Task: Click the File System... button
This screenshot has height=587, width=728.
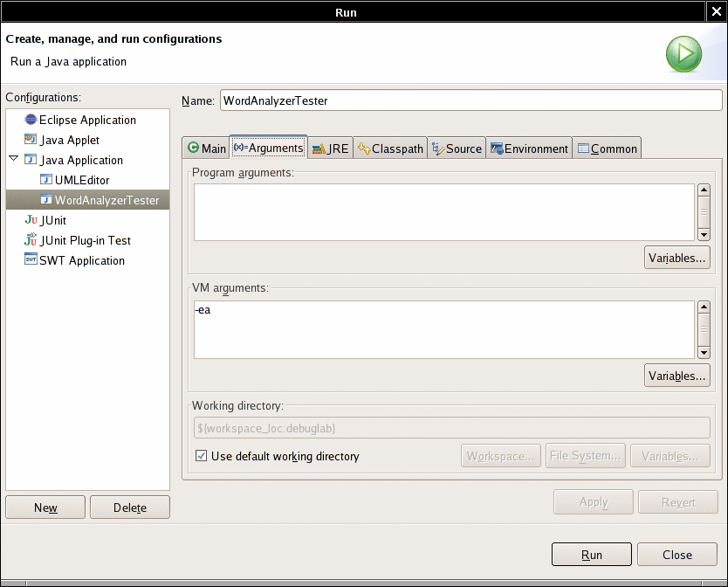Action: click(585, 455)
